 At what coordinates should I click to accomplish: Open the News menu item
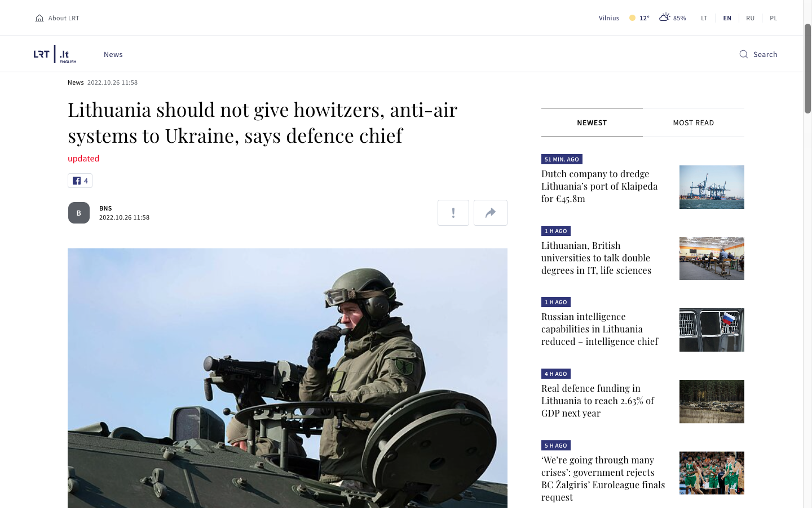(x=113, y=54)
